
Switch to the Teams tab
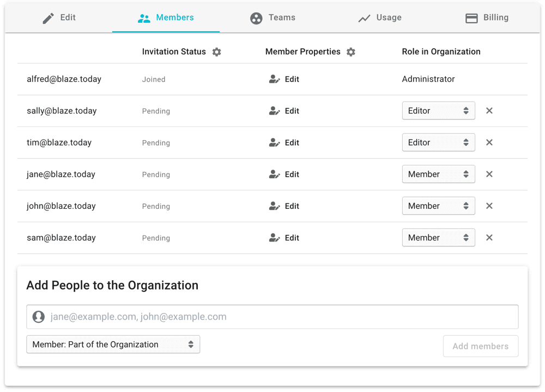point(272,17)
